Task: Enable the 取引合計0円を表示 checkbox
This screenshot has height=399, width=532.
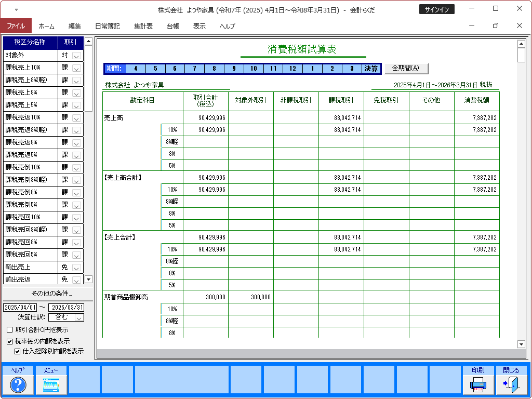Action: (x=9, y=329)
